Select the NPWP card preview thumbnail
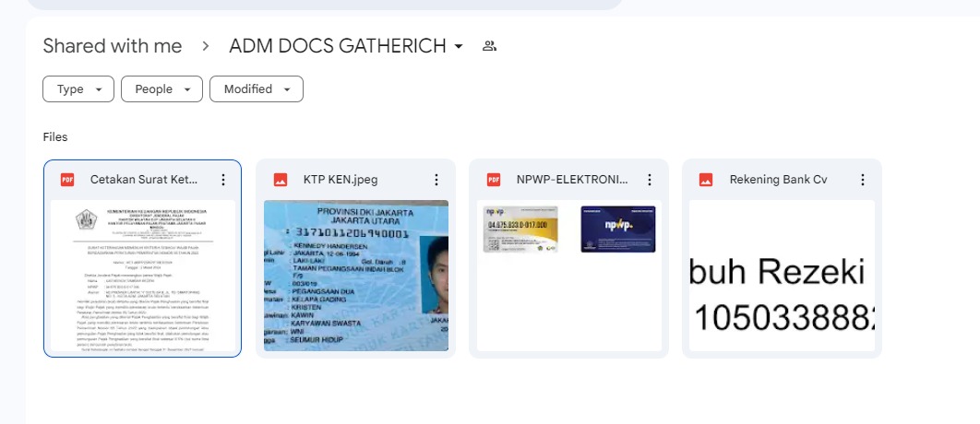 [568, 276]
